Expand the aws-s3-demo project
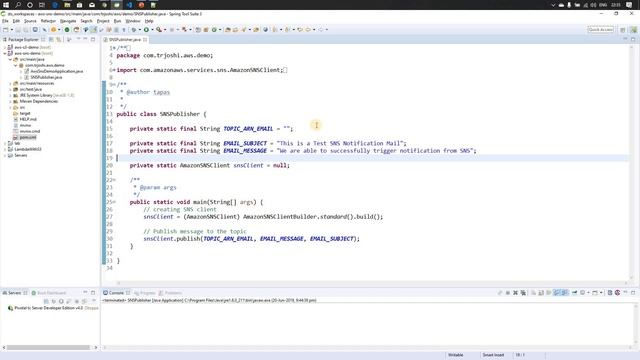640x360 pixels. click(5, 47)
